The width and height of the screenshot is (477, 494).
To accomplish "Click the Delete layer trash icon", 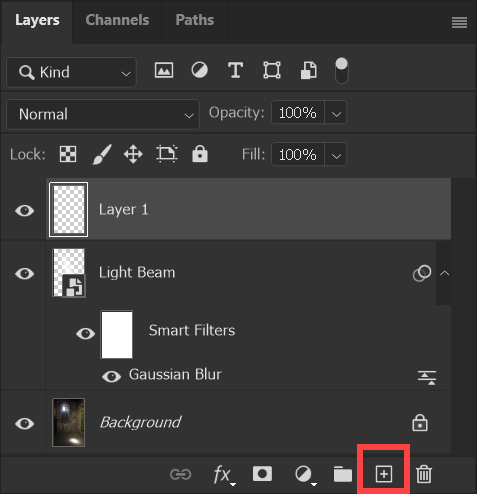I will (x=424, y=474).
